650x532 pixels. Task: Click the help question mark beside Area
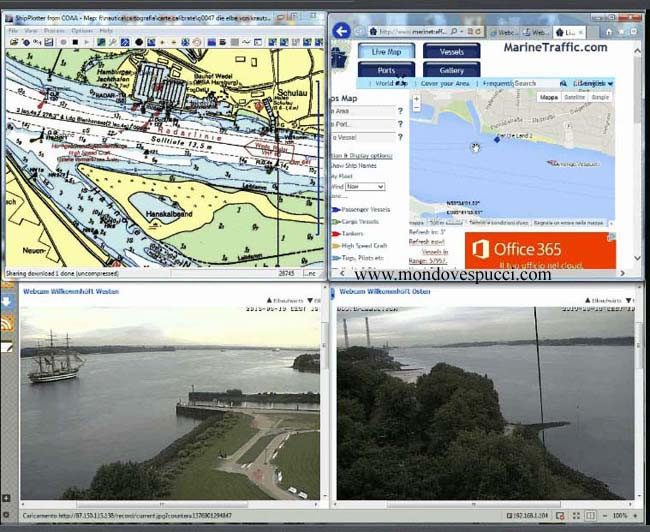(400, 111)
